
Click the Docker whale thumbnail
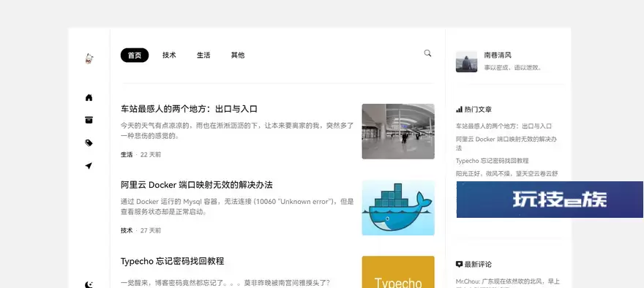click(x=398, y=208)
